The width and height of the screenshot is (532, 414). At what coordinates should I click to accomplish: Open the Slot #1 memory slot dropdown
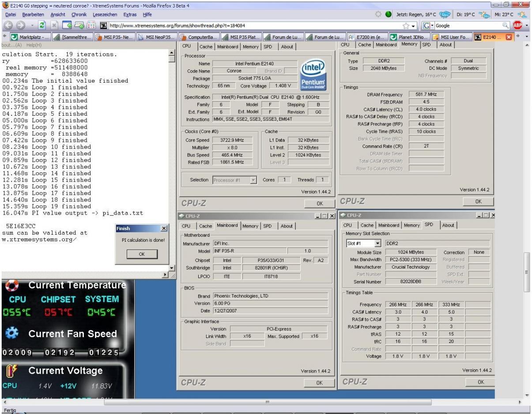[377, 243]
